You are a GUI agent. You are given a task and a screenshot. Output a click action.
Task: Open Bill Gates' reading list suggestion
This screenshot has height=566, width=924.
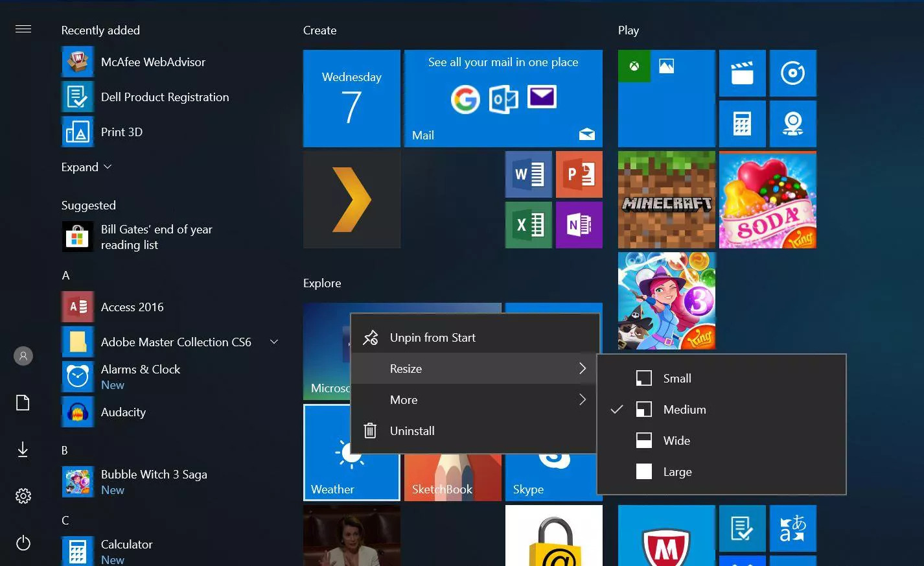tap(156, 237)
